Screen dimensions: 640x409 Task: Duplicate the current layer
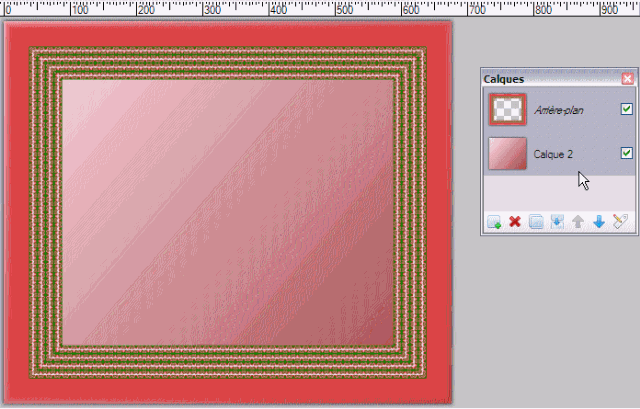(x=536, y=221)
